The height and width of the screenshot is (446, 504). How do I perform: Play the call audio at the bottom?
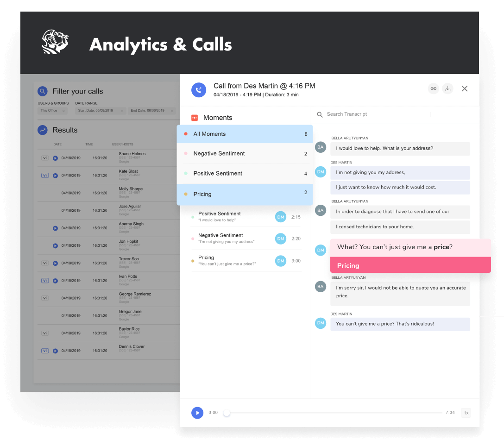(197, 413)
